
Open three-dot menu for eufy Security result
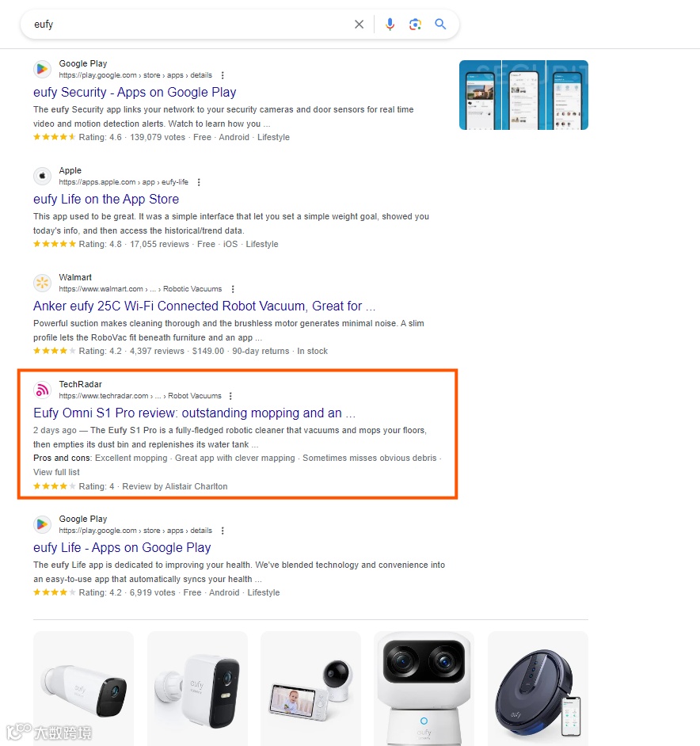pyautogui.click(x=223, y=75)
